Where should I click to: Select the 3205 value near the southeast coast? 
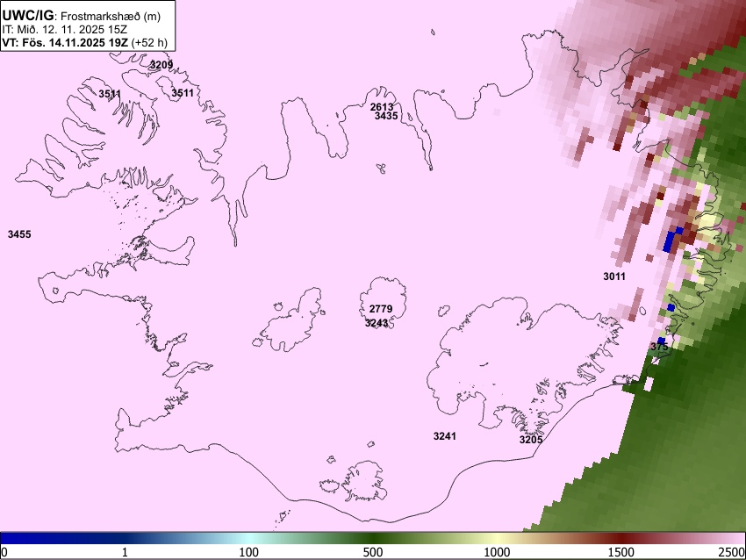(x=531, y=440)
